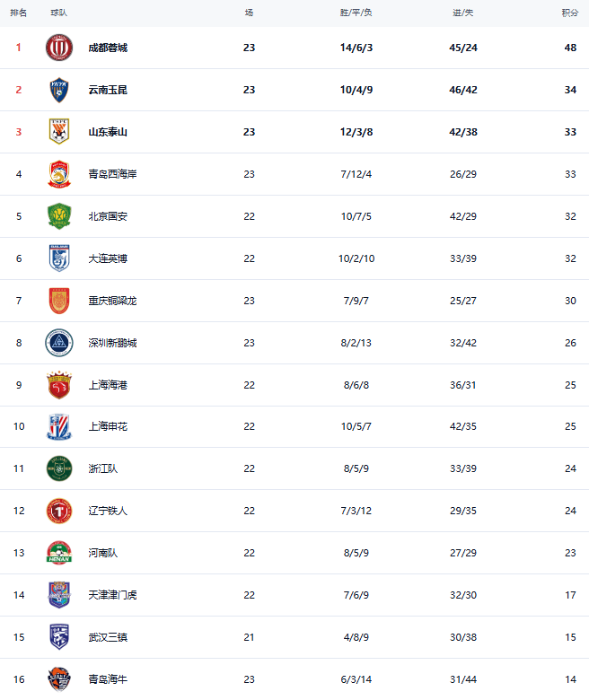
Task: Open the 云南玉昆 team logo
Action: [x=59, y=90]
